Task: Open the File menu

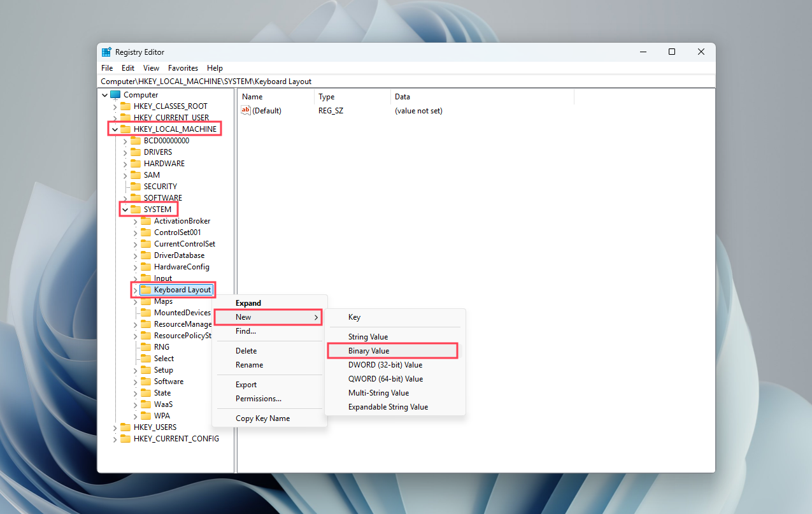Action: click(107, 68)
